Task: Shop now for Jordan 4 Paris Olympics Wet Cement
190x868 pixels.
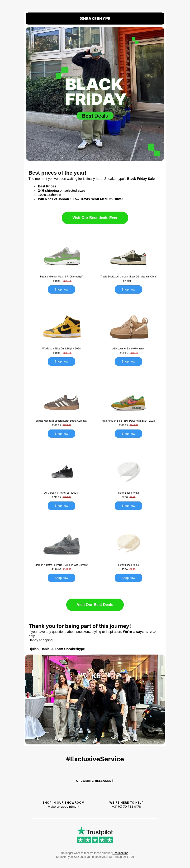Action: pyautogui.click(x=61, y=578)
